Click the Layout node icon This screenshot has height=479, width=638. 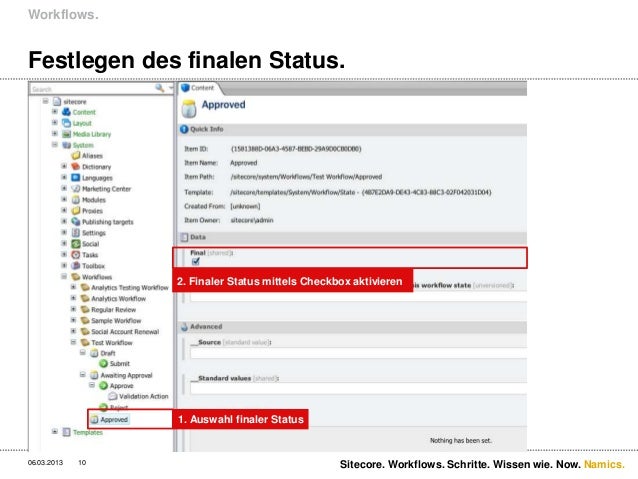66,123
